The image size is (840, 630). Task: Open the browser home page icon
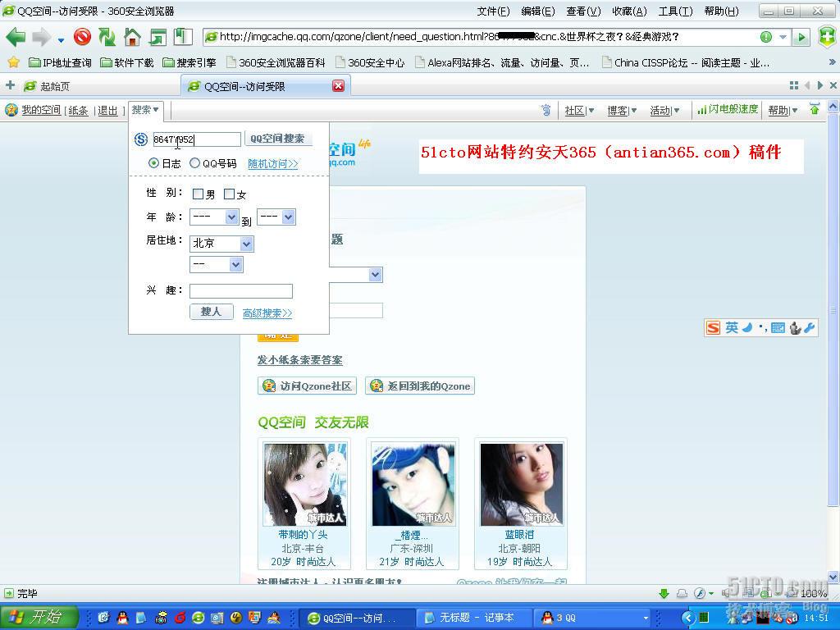click(x=132, y=37)
